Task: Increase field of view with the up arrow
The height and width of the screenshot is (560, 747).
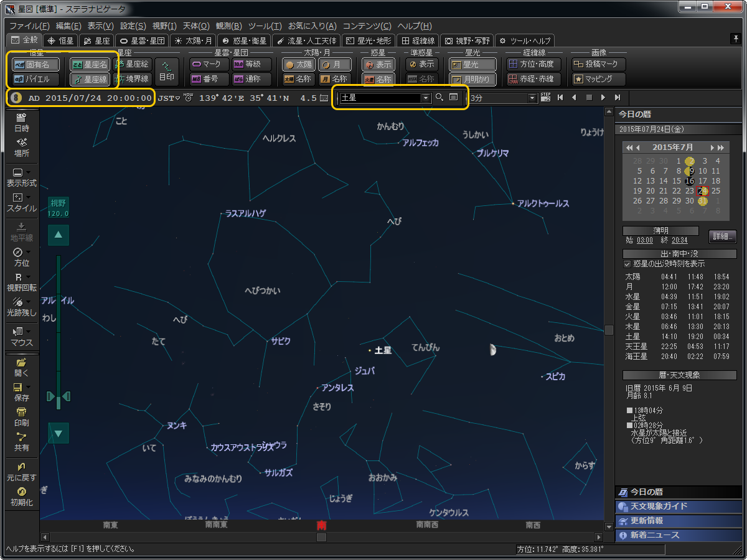Action: [59, 235]
